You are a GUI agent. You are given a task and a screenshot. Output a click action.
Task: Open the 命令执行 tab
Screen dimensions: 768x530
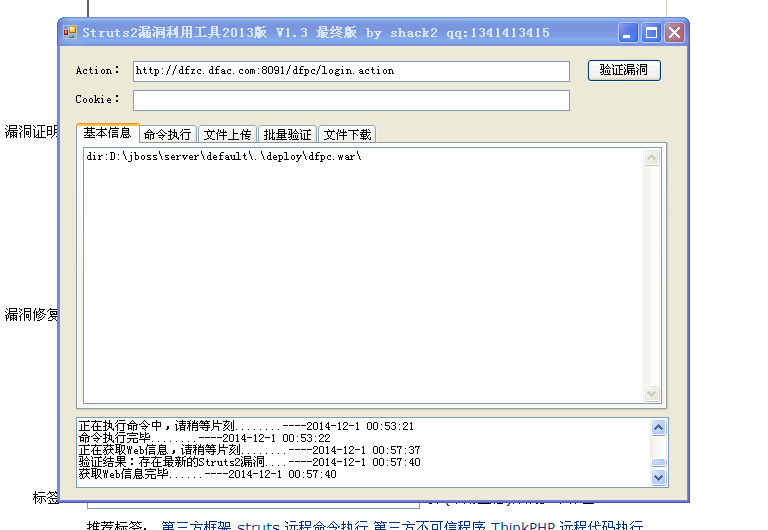tap(168, 135)
